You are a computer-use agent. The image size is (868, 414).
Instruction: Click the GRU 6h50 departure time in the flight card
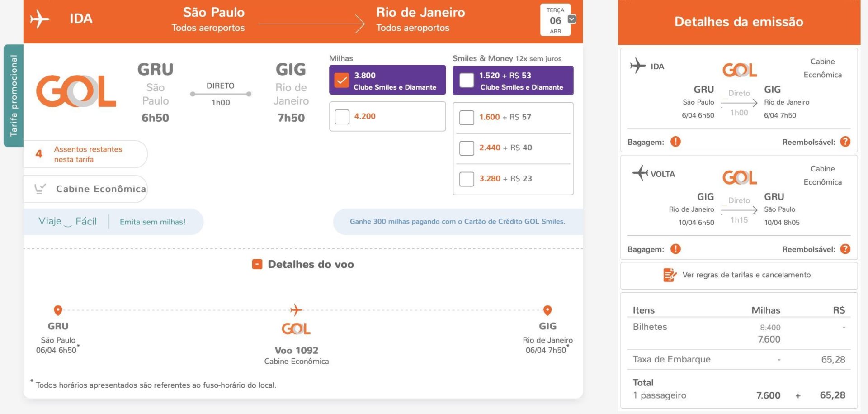coord(155,118)
